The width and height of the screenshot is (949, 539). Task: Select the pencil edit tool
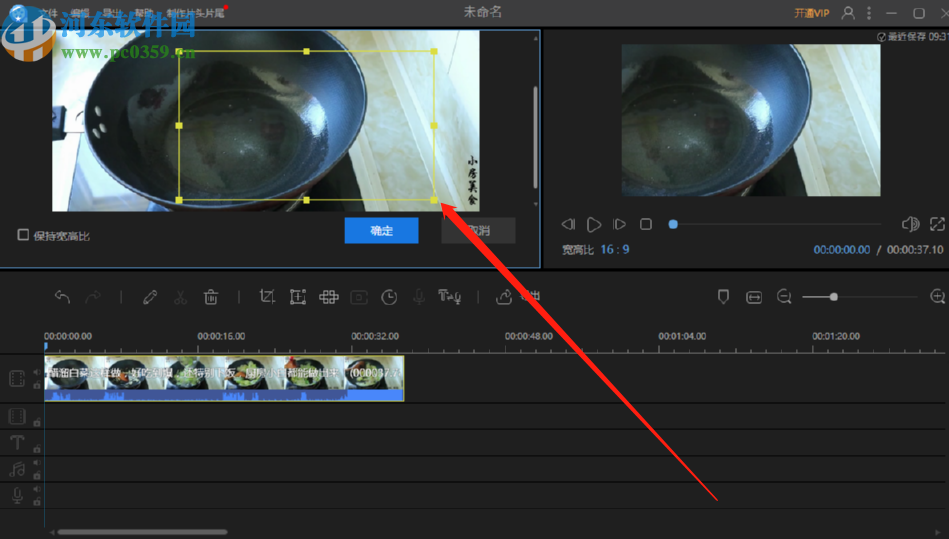[150, 297]
